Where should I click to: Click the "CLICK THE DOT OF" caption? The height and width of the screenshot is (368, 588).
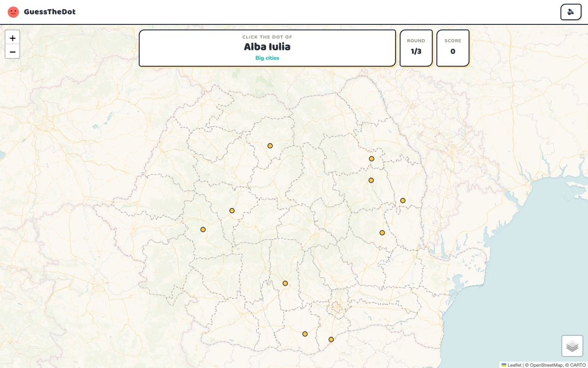[x=267, y=37]
